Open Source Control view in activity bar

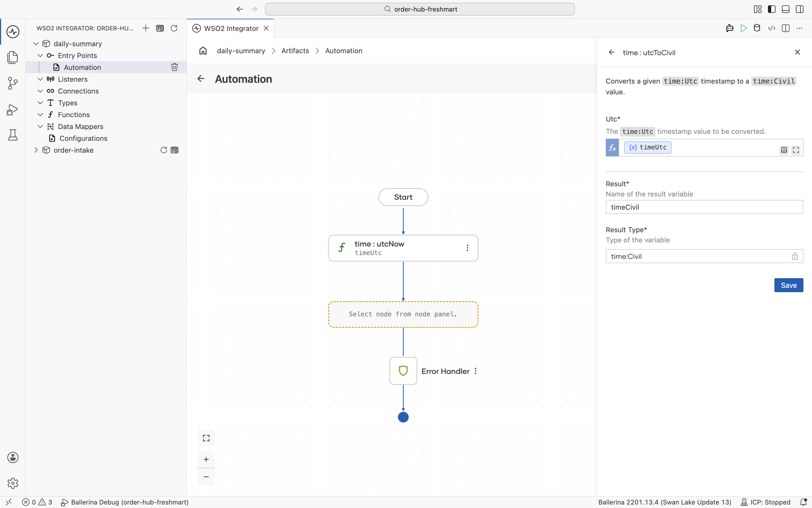pyautogui.click(x=13, y=83)
